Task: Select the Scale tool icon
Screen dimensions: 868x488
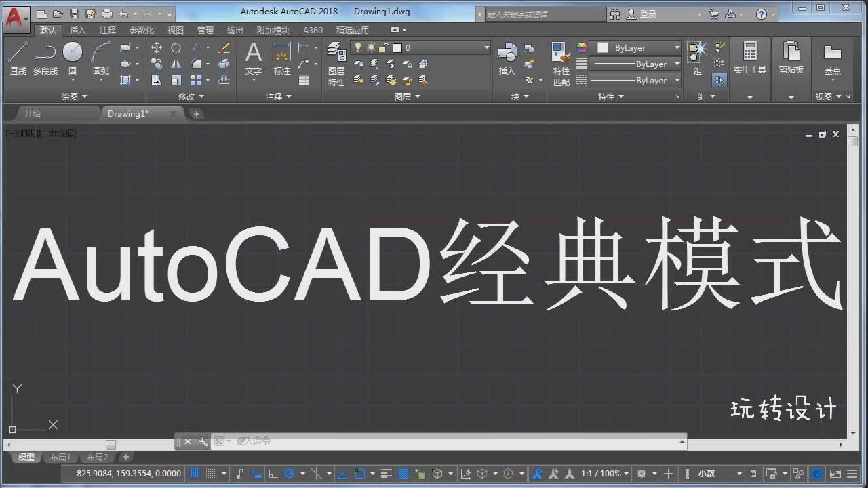Action: click(176, 80)
